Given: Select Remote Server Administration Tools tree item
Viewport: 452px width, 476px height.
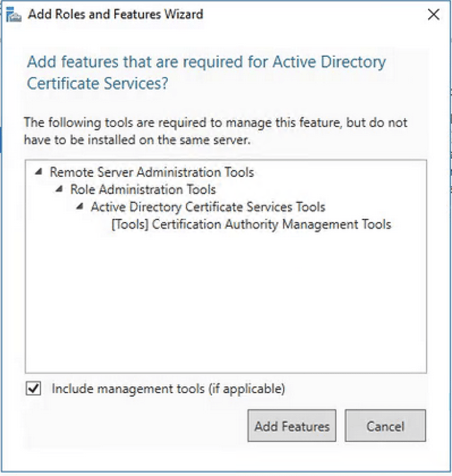Looking at the screenshot, I should tap(152, 172).
